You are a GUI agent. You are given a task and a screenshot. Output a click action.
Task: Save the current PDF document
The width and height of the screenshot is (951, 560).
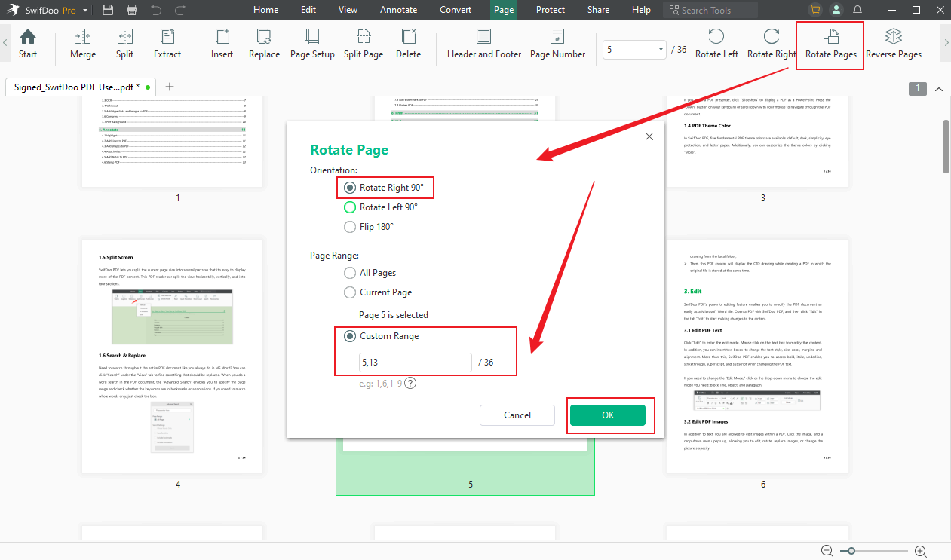(x=107, y=10)
